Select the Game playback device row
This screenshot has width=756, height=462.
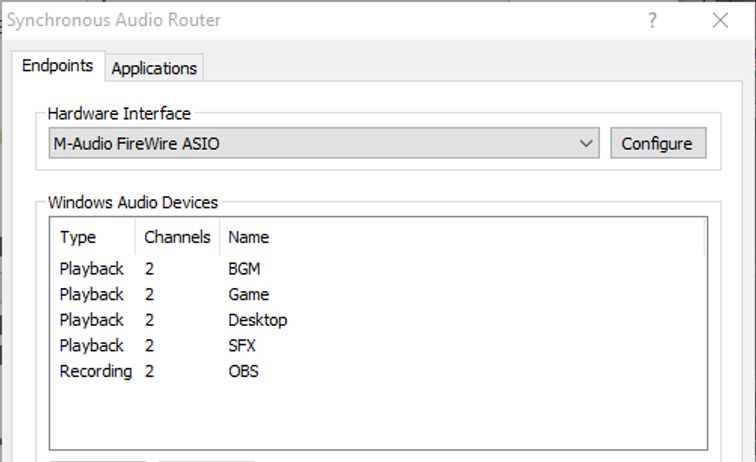pos(248,294)
